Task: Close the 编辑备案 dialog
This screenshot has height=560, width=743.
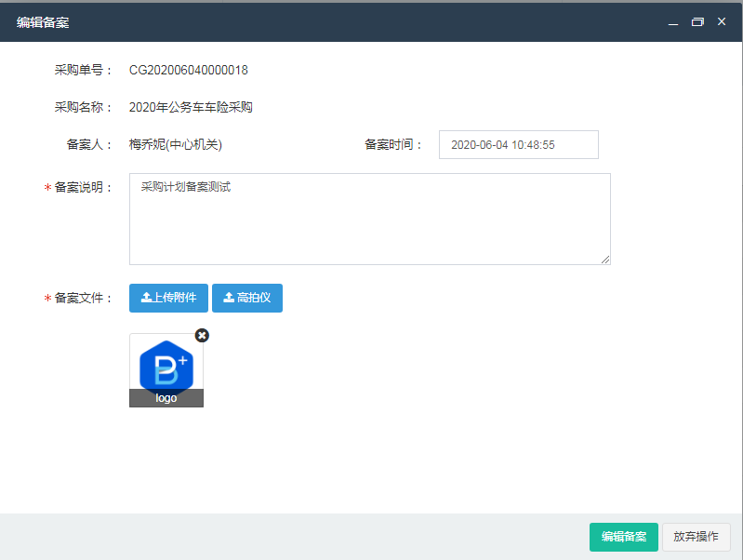Action: (x=722, y=21)
